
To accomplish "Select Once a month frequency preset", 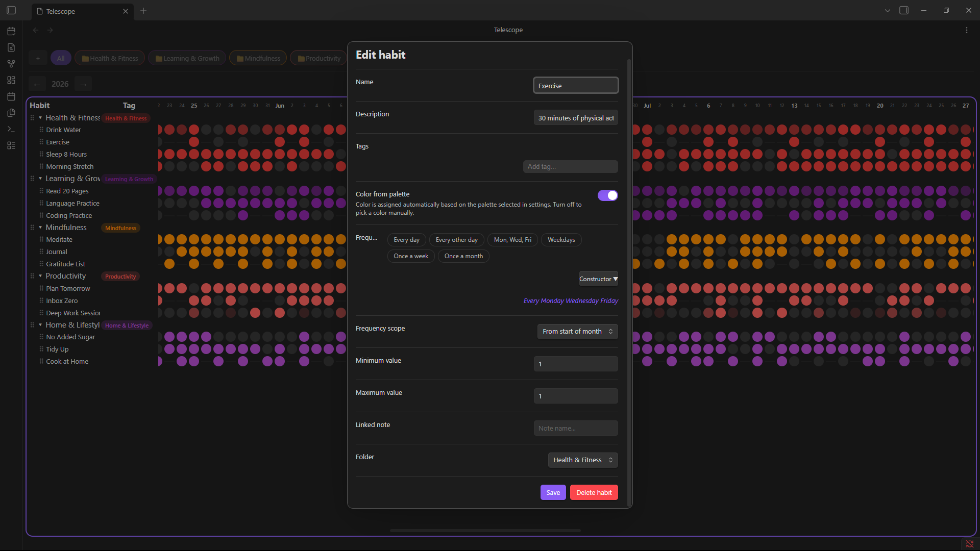I will pyautogui.click(x=463, y=256).
